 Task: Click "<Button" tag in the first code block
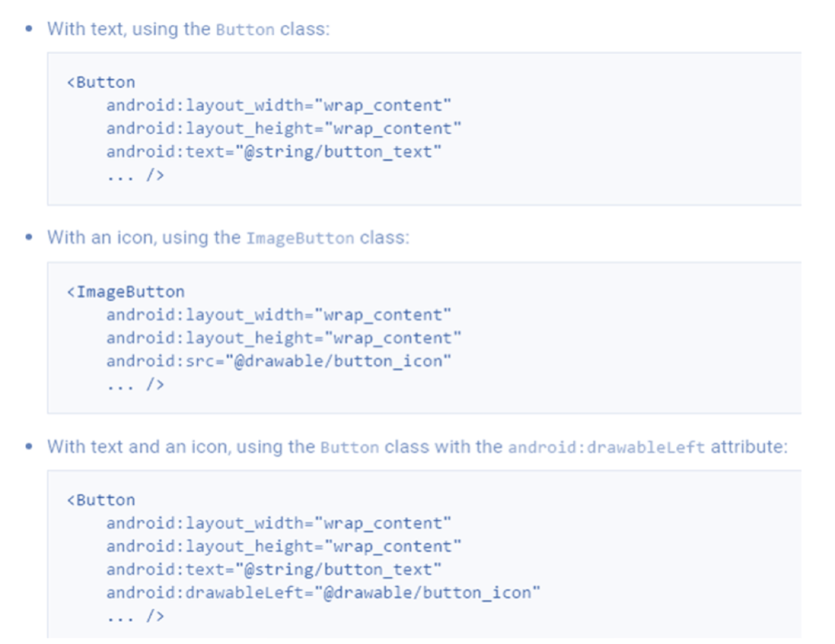click(101, 82)
